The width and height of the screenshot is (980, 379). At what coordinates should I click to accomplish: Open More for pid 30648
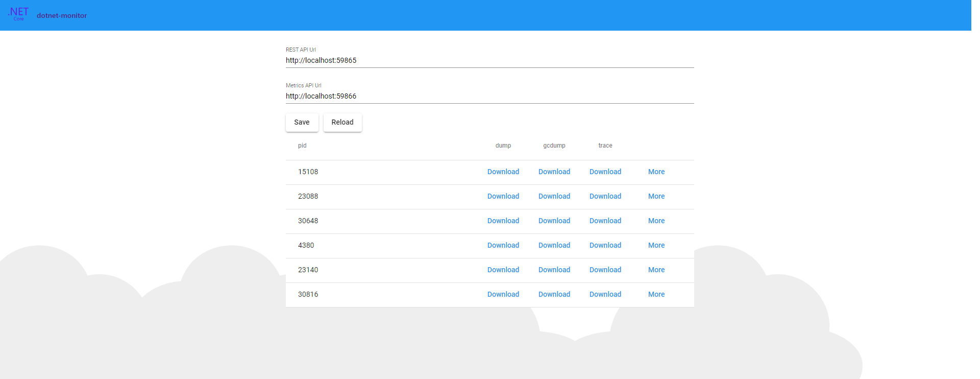click(656, 221)
